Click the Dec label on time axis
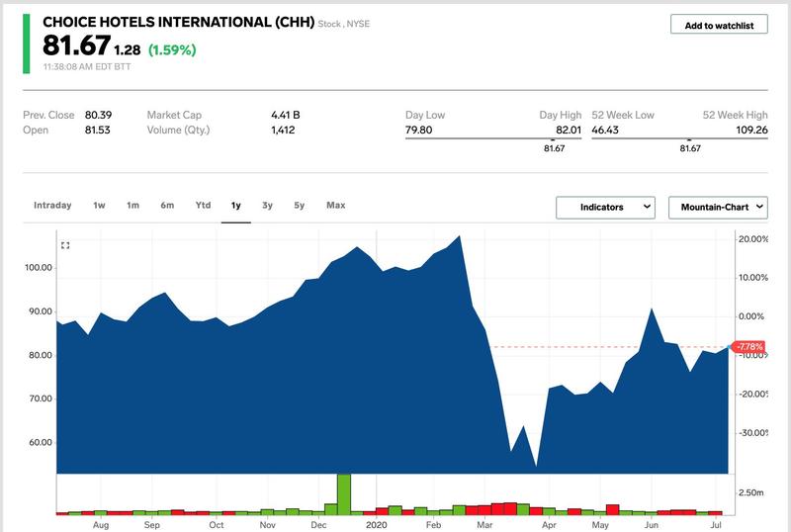The height and width of the screenshot is (532, 791). 318,525
